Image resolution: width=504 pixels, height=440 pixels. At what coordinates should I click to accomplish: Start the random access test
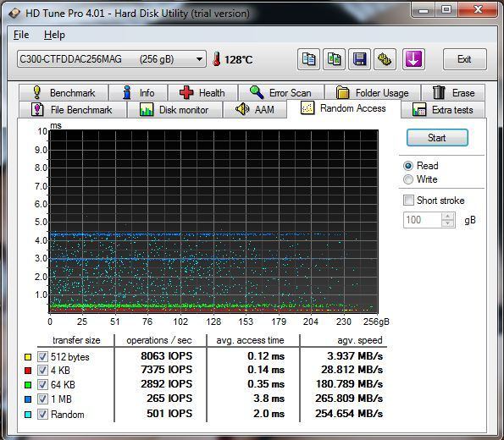tap(437, 138)
